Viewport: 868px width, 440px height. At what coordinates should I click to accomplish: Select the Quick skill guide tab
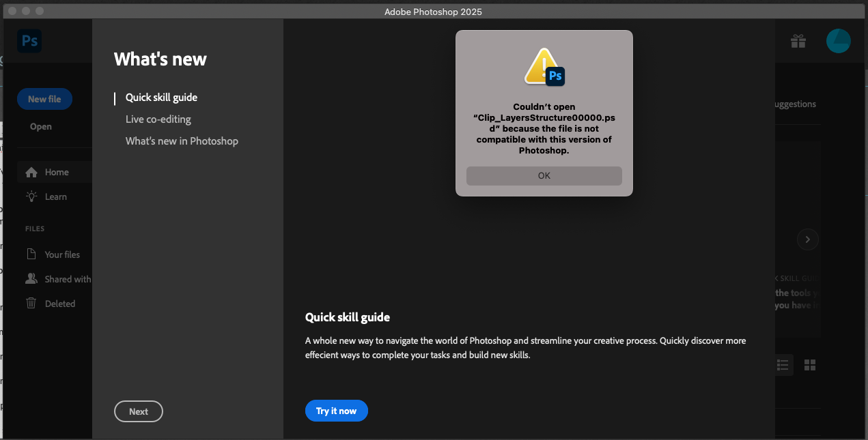161,98
